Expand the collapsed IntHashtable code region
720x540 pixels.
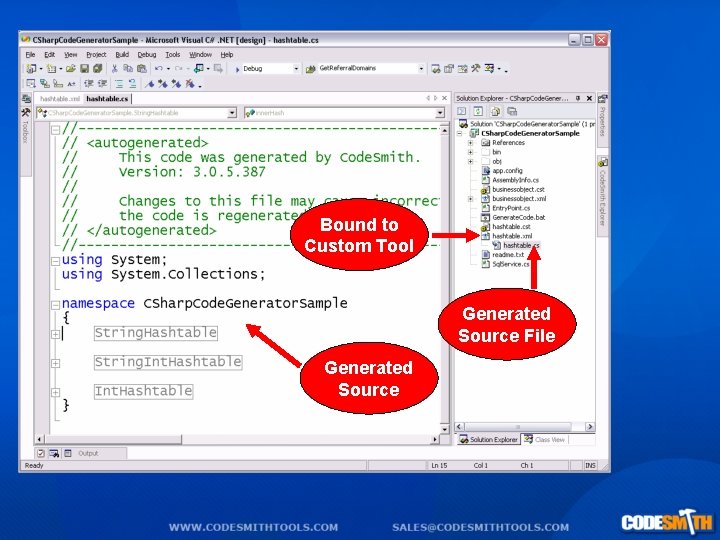[55, 392]
